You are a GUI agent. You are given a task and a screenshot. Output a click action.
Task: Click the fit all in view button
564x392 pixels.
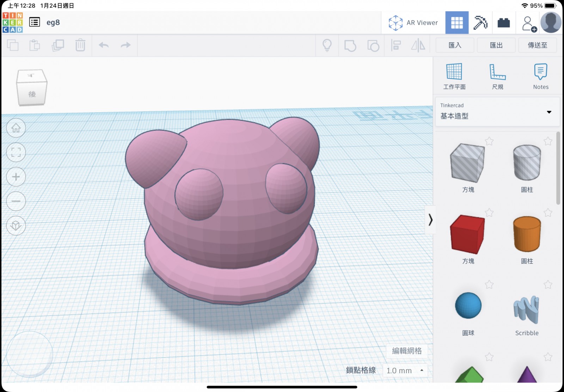16,152
